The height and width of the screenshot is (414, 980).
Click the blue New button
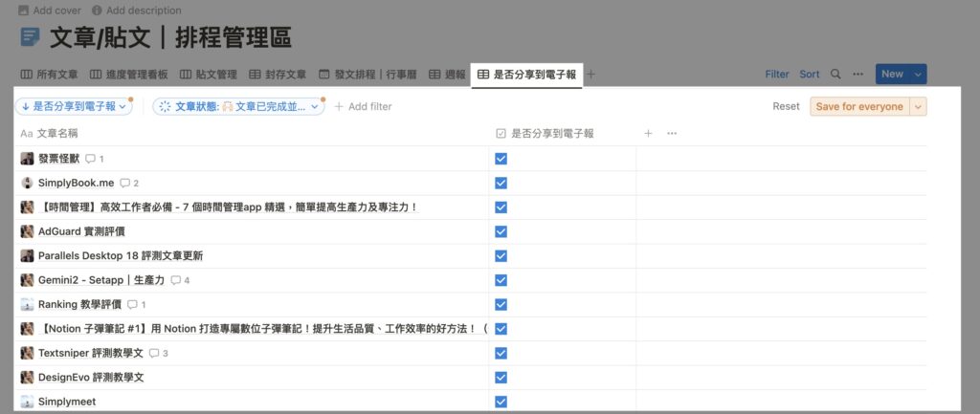click(x=893, y=75)
